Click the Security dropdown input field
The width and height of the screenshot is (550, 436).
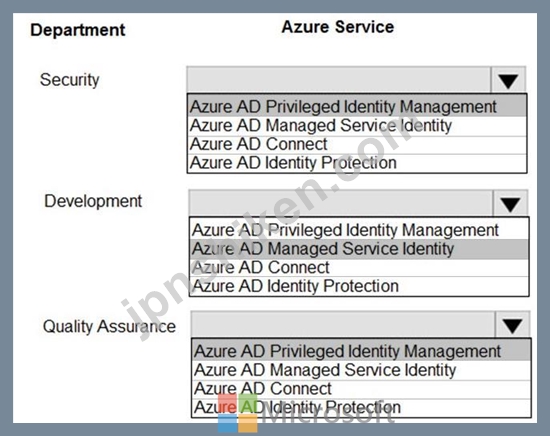click(x=339, y=80)
